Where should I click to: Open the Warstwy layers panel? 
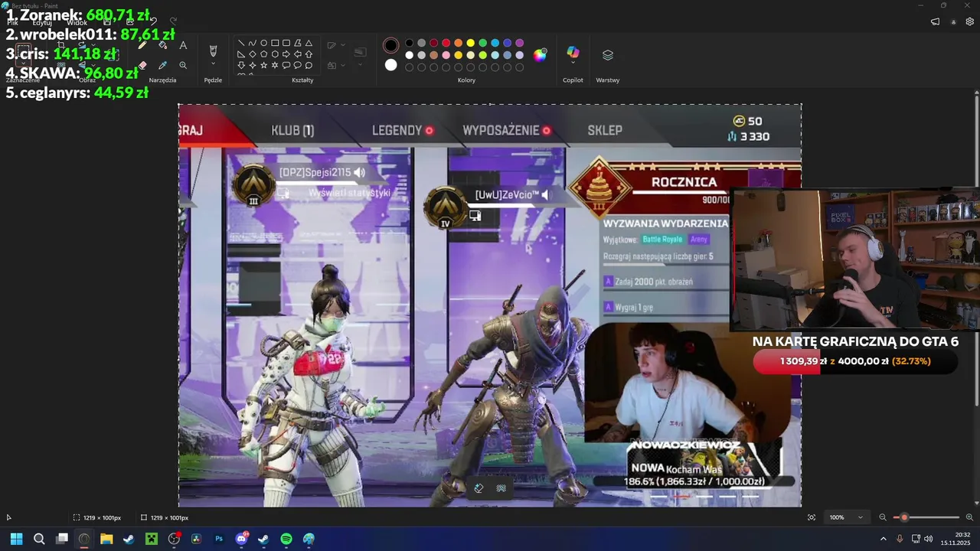pyautogui.click(x=608, y=55)
